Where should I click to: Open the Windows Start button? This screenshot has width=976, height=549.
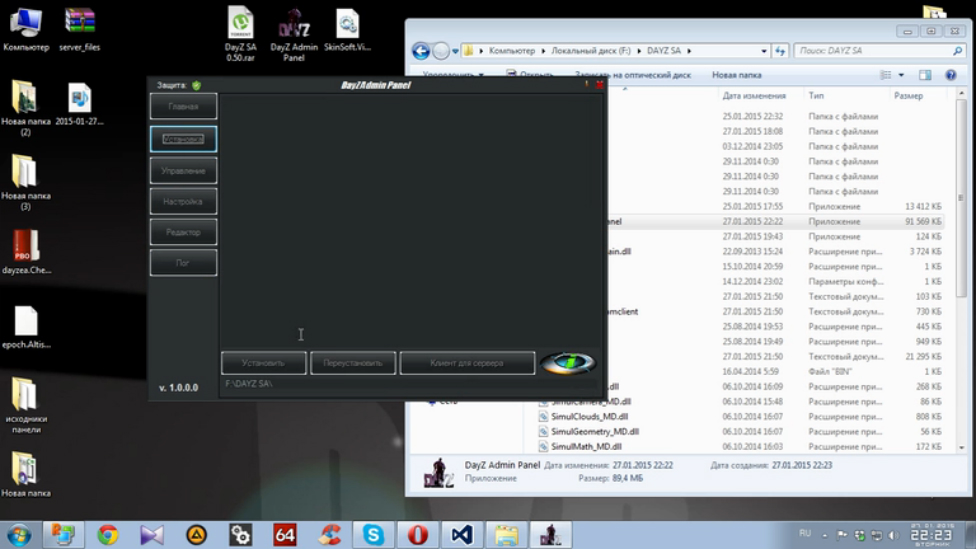click(x=19, y=535)
